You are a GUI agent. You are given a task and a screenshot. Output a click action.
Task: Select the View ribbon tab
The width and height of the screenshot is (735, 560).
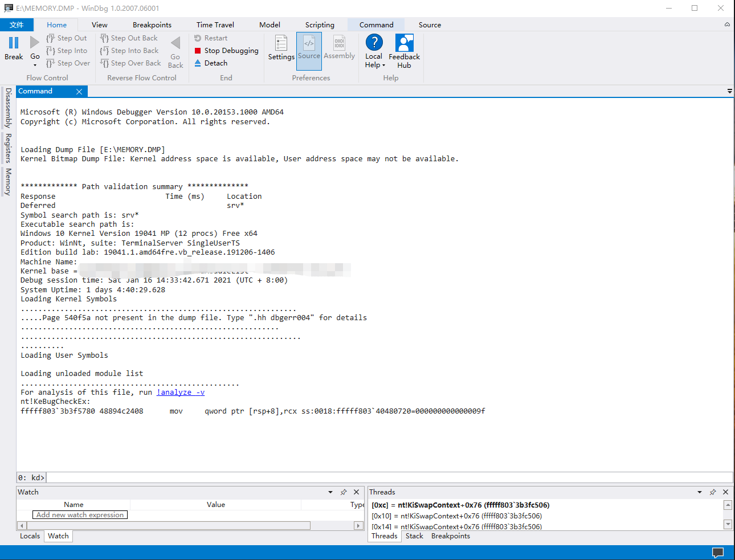100,24
